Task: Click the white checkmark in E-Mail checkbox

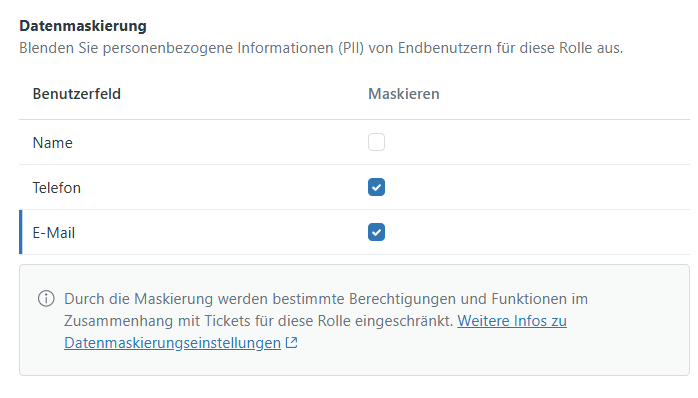Action: (x=376, y=232)
